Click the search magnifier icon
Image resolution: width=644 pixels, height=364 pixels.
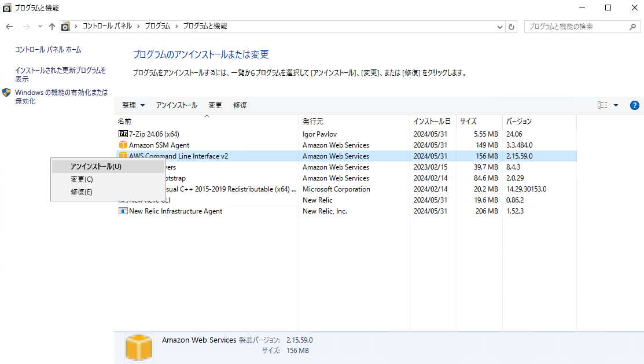pyautogui.click(x=632, y=27)
